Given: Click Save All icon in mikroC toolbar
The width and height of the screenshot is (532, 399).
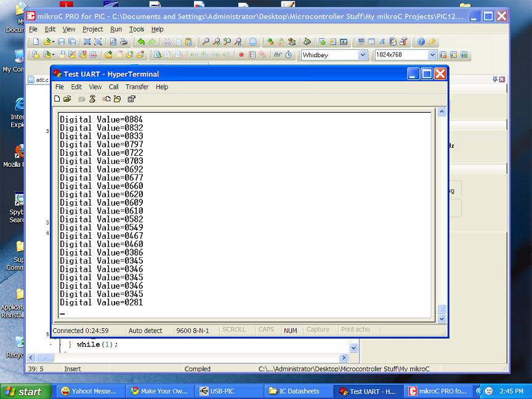Looking at the screenshot, I should coord(72,42).
